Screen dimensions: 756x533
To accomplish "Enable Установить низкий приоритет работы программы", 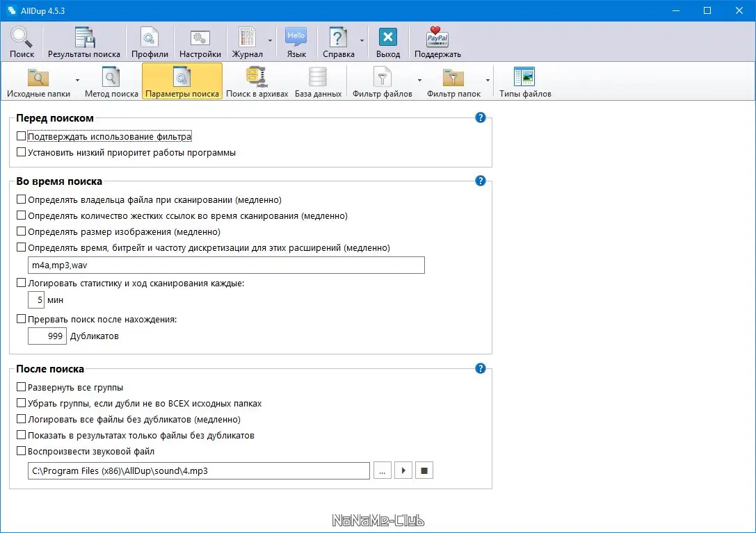I will (22, 152).
